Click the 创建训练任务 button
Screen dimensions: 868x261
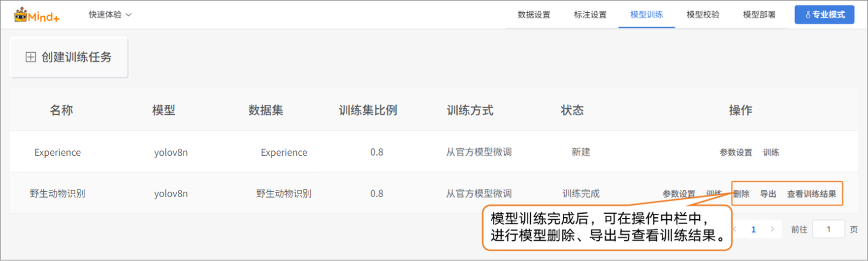69,57
